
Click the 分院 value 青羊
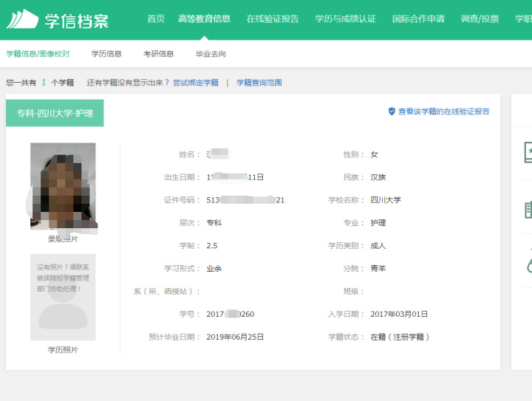[x=378, y=269]
